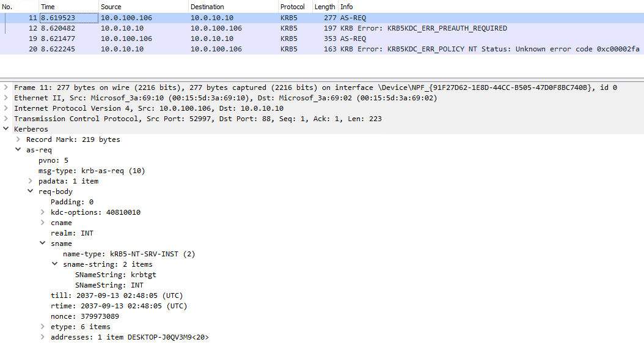Sort by the Source column header
Viewport: 644px width, 353px height.
tap(144, 7)
